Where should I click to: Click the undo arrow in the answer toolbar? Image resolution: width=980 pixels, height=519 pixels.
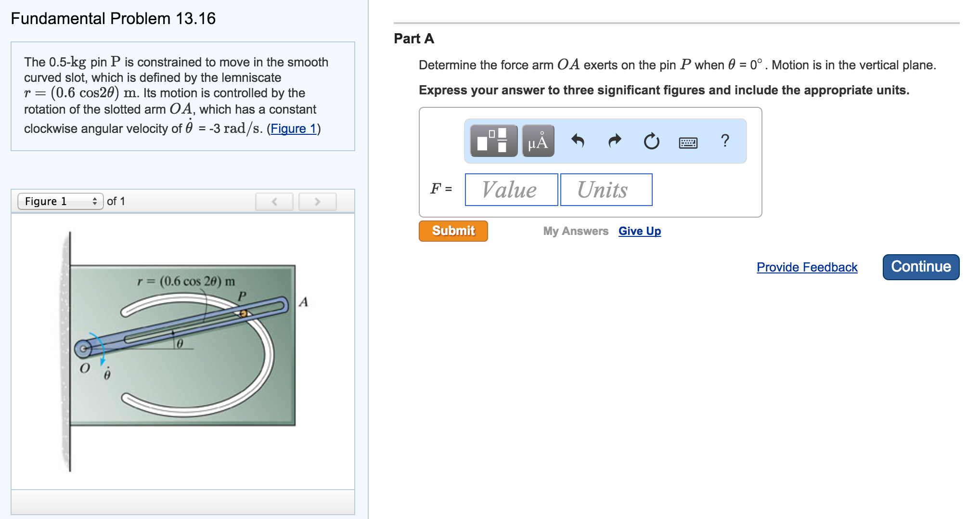click(x=578, y=141)
